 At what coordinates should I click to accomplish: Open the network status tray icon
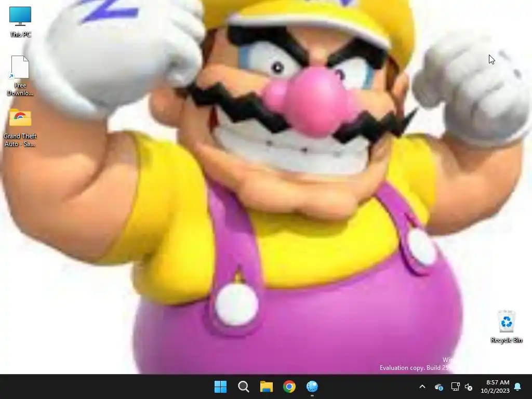(455, 387)
